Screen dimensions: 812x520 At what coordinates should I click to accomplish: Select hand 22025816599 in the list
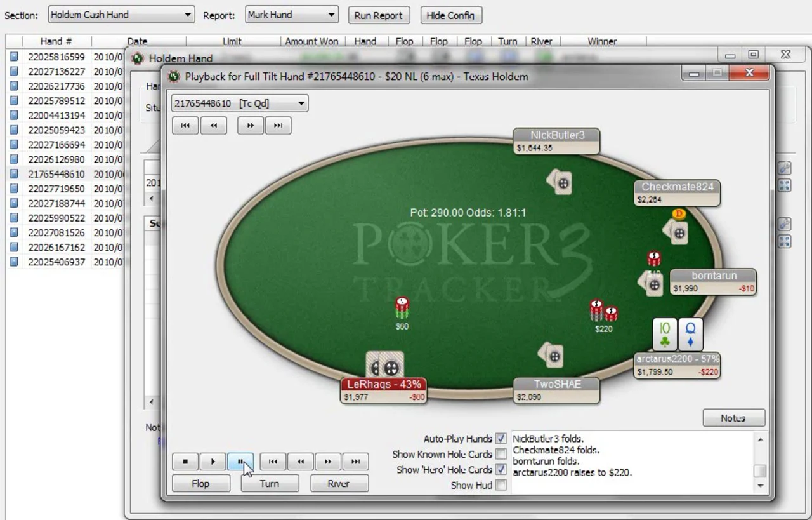tap(56, 57)
